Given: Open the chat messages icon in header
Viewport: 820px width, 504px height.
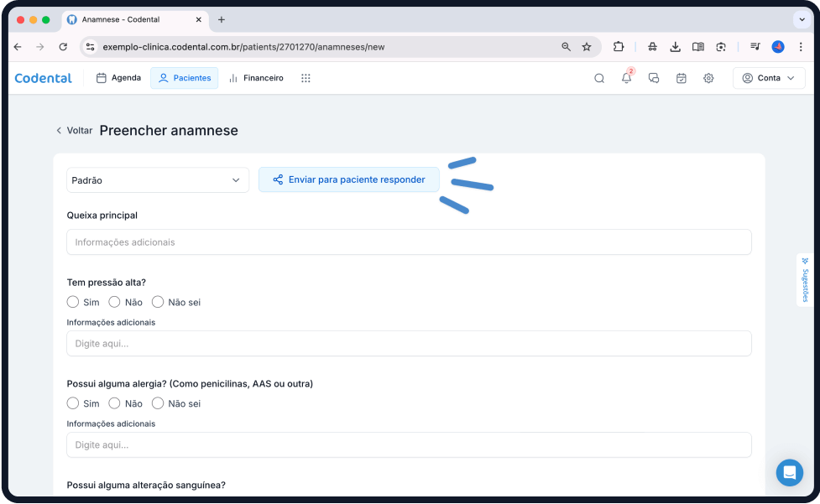Looking at the screenshot, I should pyautogui.click(x=654, y=78).
